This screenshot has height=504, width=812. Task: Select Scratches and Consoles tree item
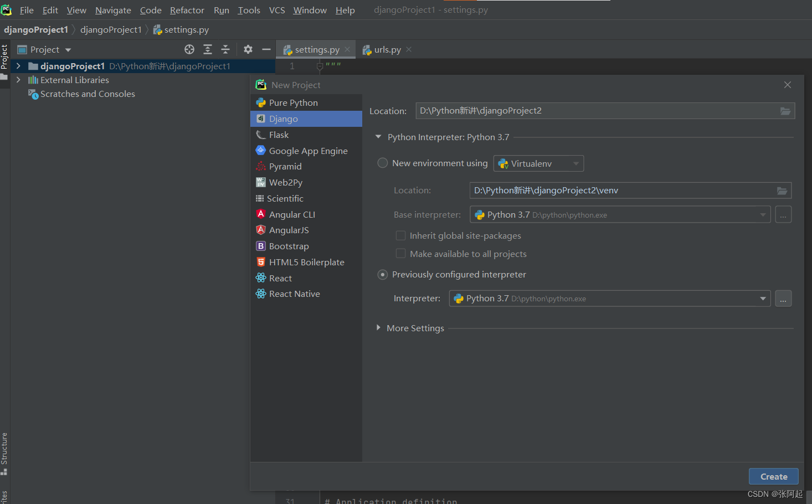(81, 94)
